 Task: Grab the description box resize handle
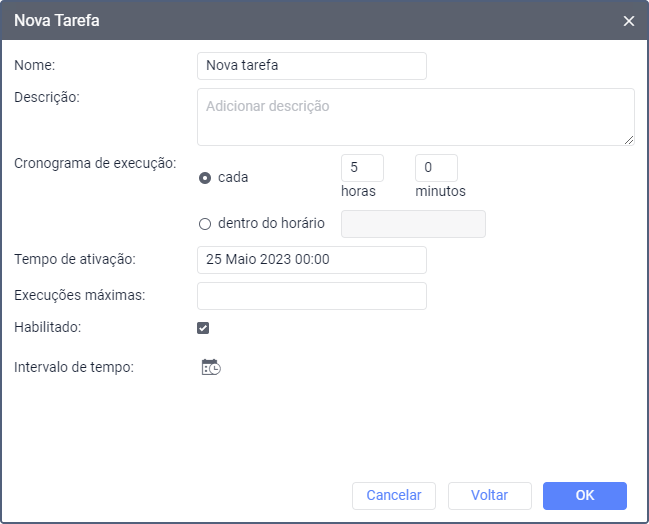(x=629, y=140)
